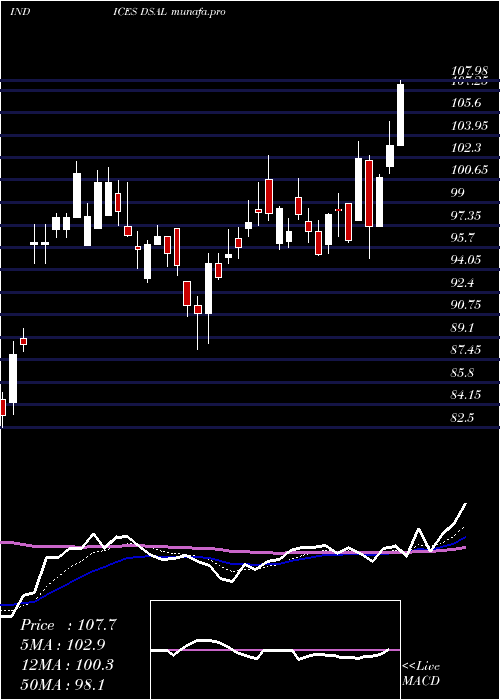Click the pink 50MA line in the lower panel
Screen dimensions: 500x700
point(233,549)
